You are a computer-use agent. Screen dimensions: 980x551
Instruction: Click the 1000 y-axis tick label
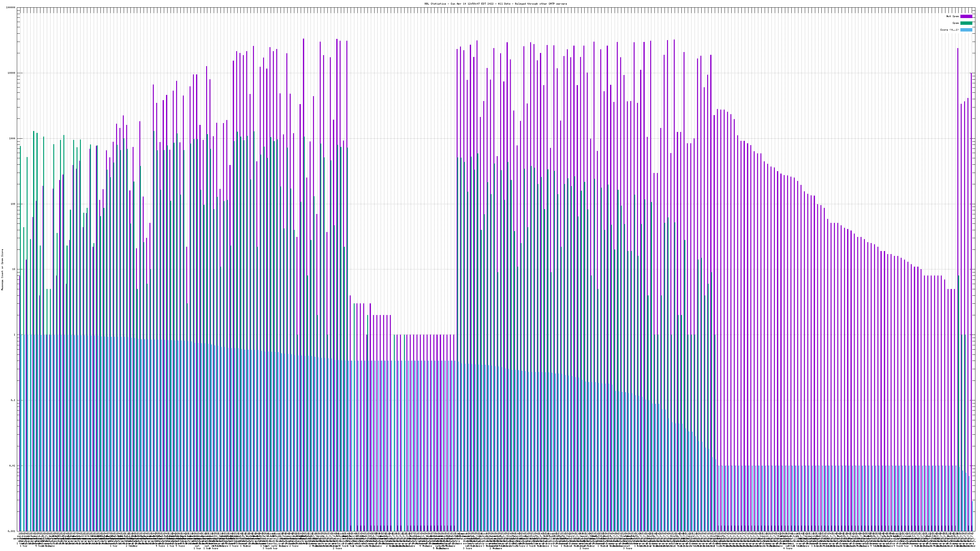[13, 138]
